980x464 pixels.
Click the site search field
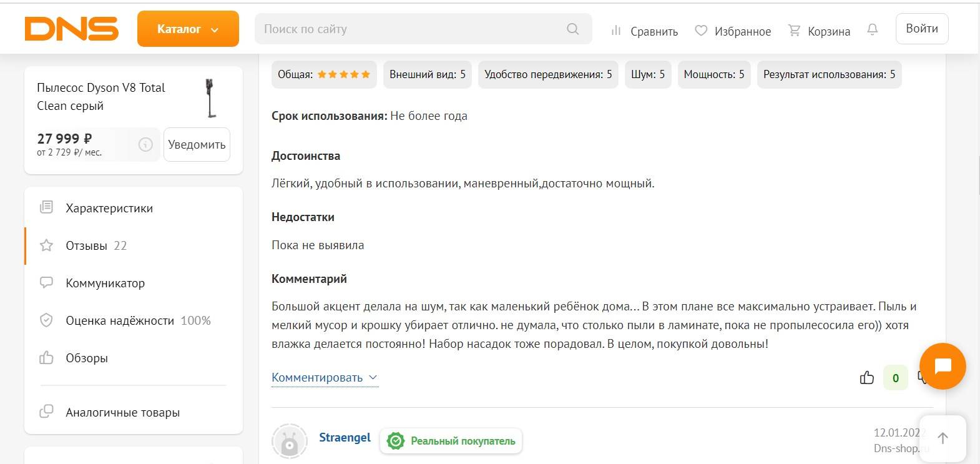tap(412, 29)
